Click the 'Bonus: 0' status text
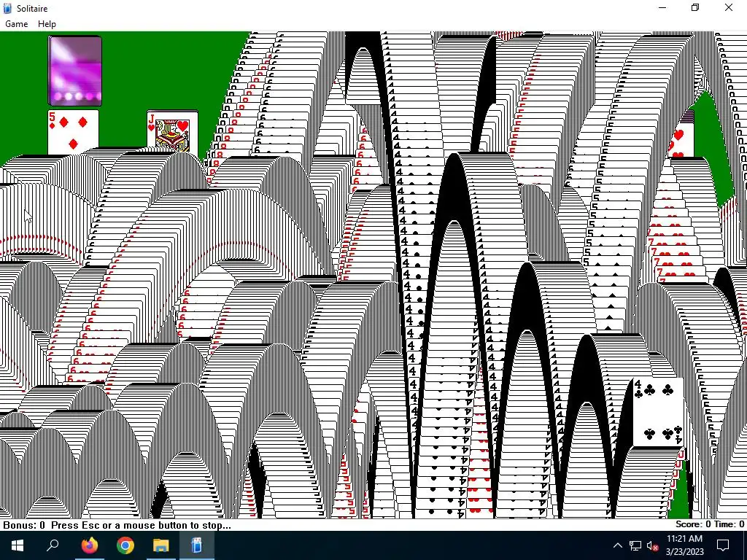This screenshot has width=747, height=560. click(24, 525)
